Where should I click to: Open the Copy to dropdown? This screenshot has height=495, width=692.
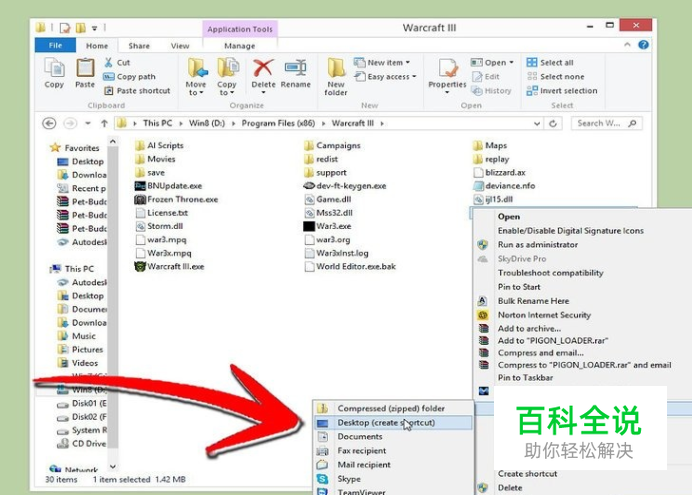click(227, 77)
